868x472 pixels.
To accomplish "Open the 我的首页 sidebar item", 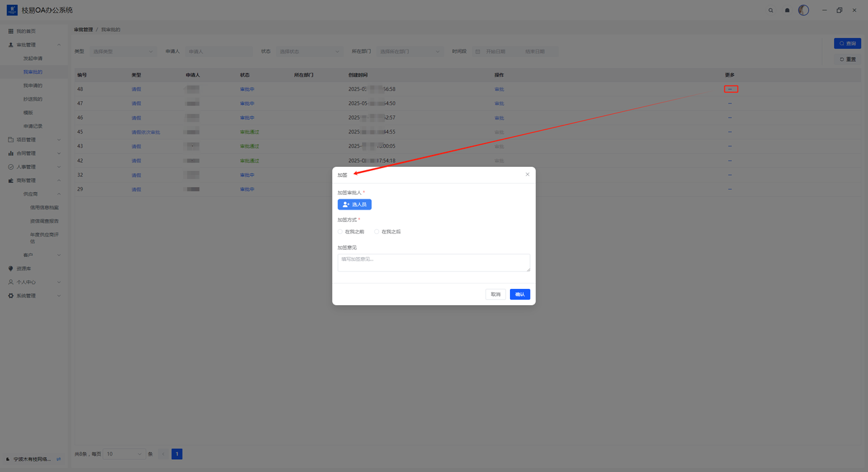I will (x=26, y=31).
